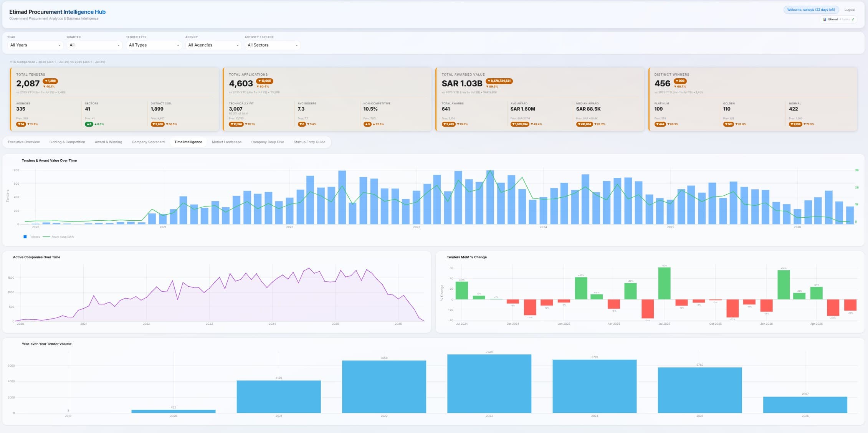This screenshot has height=433, width=868.
Task: Go to the Award & Winning tab
Action: (x=108, y=142)
